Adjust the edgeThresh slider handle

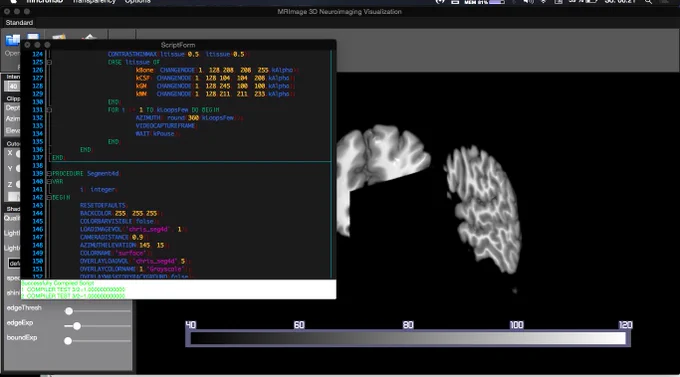tap(69, 311)
